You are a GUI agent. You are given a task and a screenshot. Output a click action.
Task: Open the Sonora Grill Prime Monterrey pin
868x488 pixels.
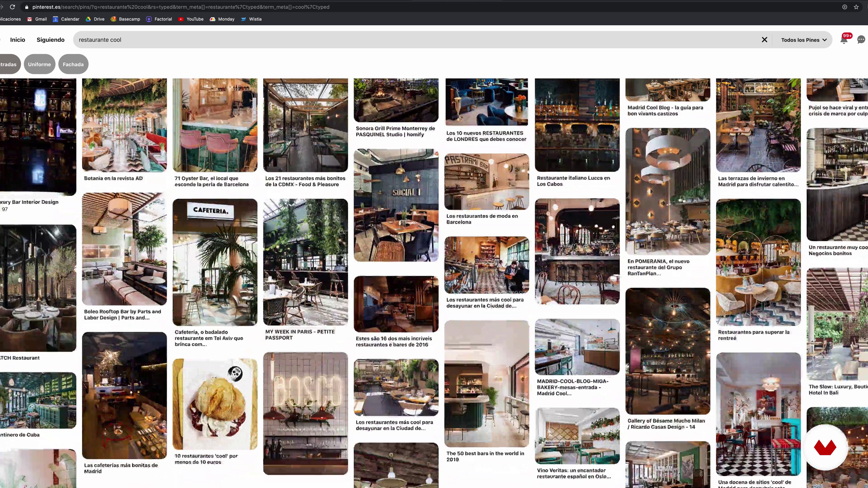coord(396,100)
